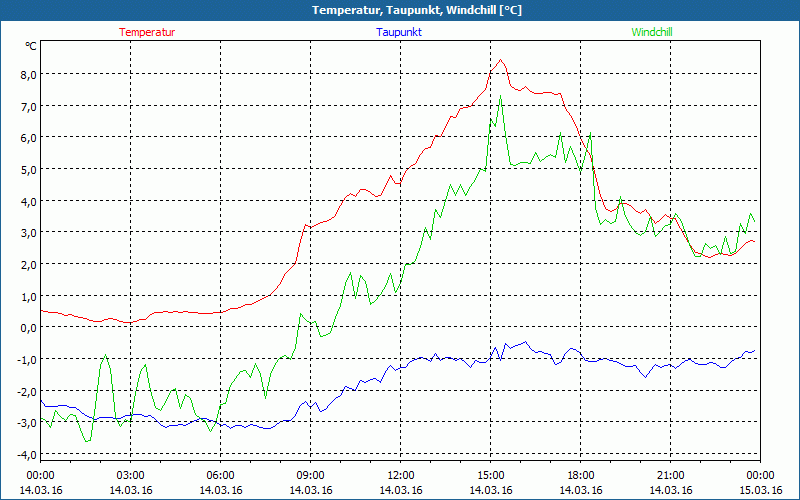This screenshot has width=800, height=500.
Task: Click the '14.03.16' date beneath '15:00'
Action: (491, 490)
